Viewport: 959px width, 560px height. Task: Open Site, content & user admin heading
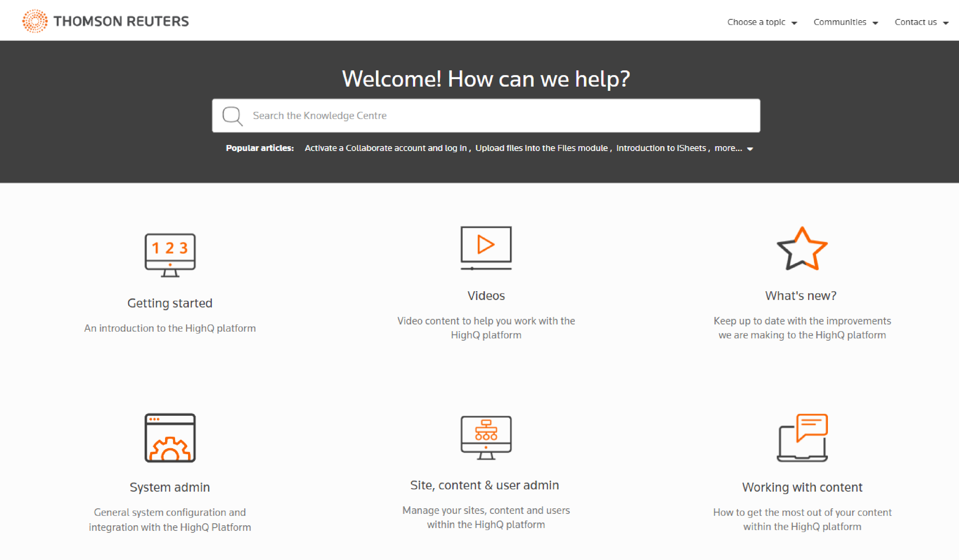[x=484, y=485]
